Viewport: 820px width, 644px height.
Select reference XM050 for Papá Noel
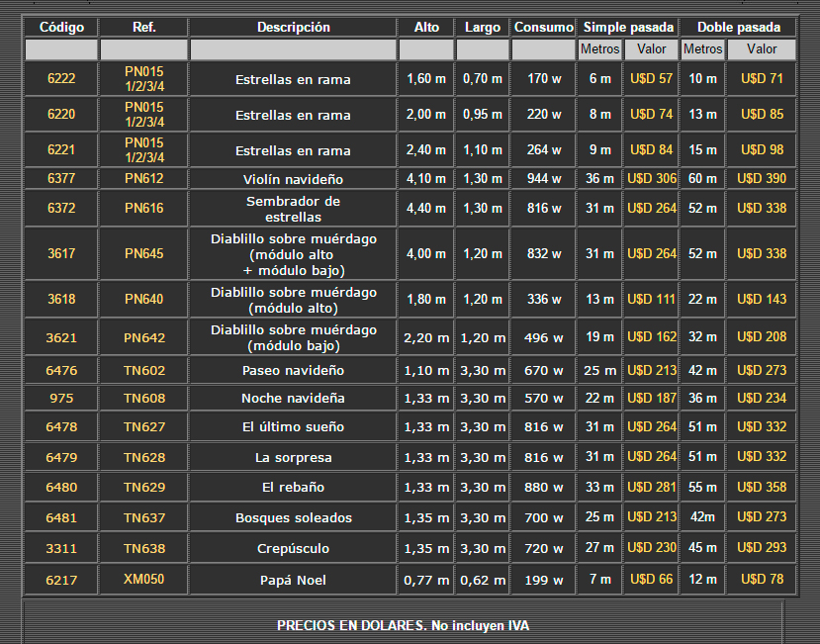(x=144, y=580)
